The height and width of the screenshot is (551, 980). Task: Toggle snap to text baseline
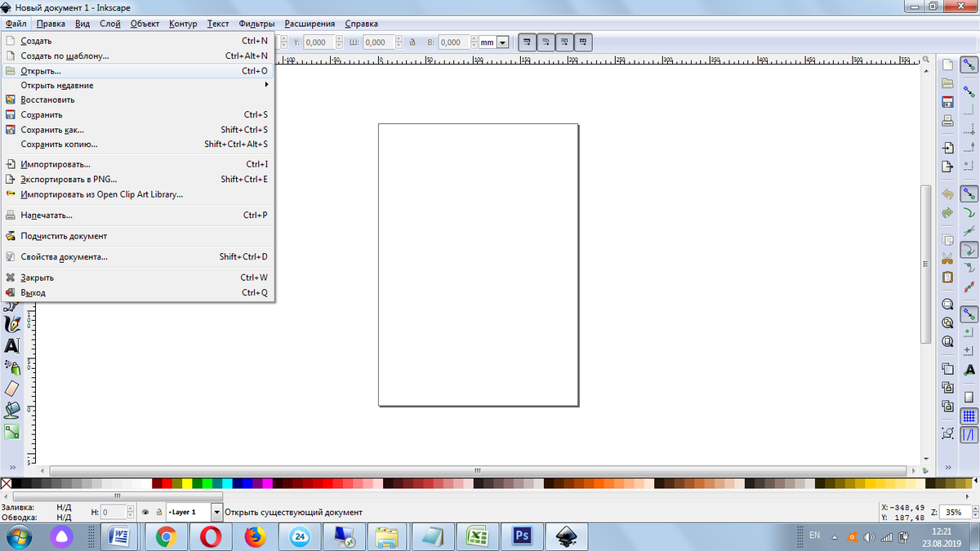pos(969,370)
